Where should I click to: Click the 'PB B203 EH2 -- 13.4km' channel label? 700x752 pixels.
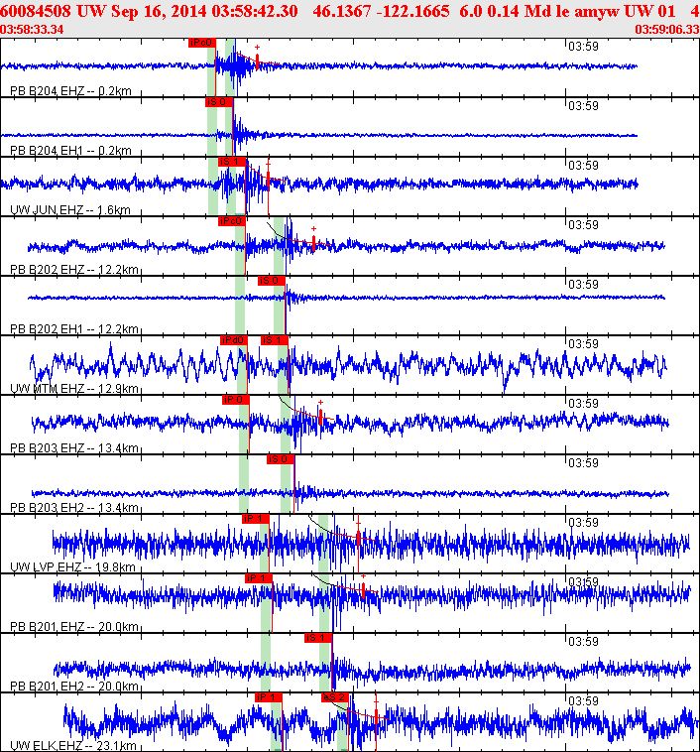(x=73, y=507)
